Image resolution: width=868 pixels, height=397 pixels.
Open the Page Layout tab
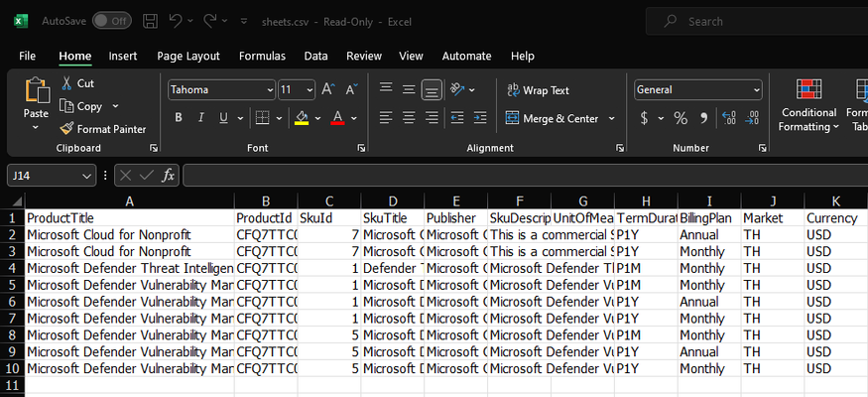(x=188, y=56)
